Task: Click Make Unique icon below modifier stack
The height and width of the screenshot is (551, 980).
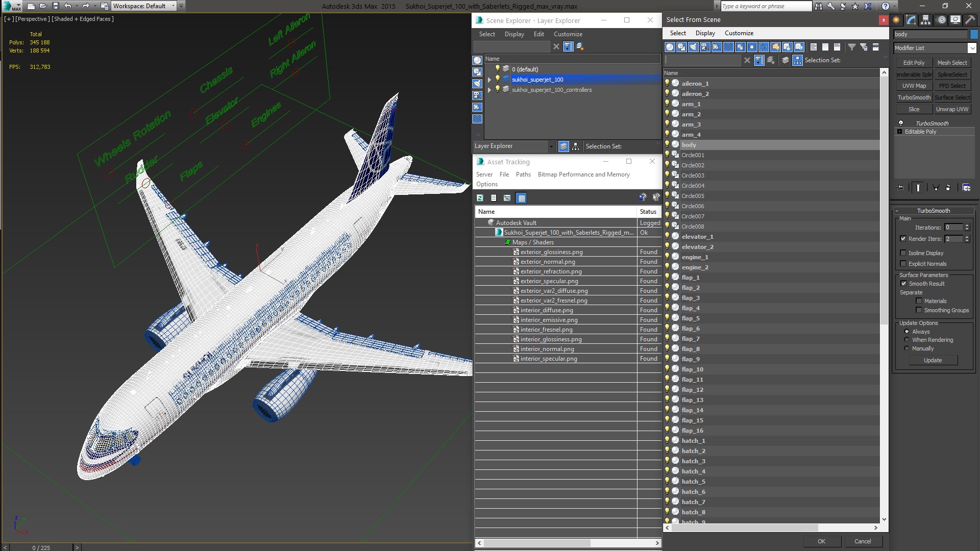Action: pos(936,188)
